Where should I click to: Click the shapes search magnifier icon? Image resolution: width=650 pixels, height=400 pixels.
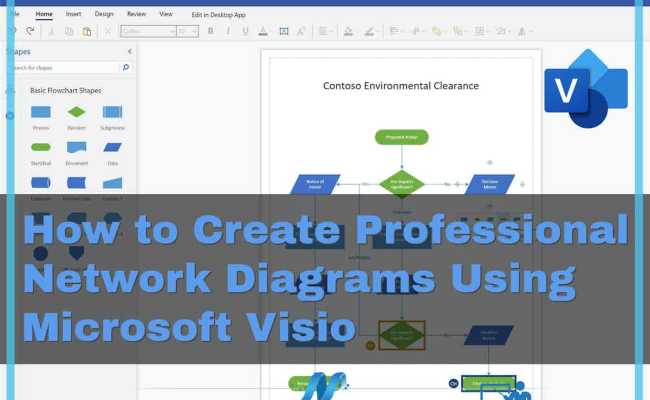tap(126, 67)
